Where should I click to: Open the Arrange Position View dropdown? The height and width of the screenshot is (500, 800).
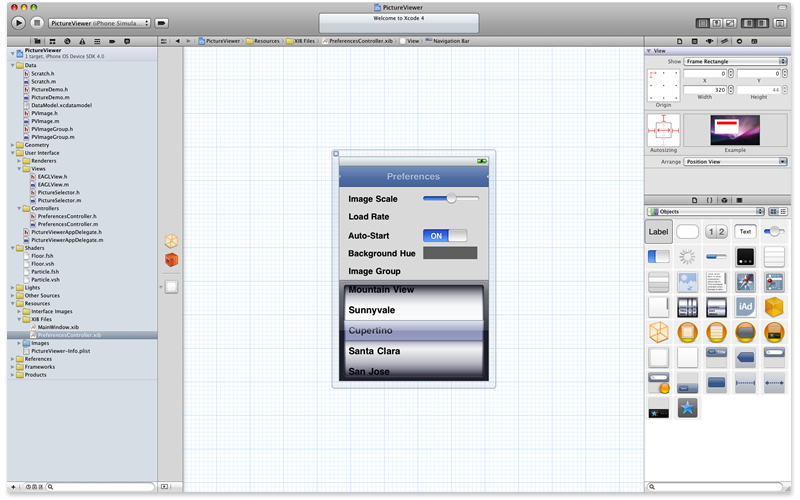point(735,162)
